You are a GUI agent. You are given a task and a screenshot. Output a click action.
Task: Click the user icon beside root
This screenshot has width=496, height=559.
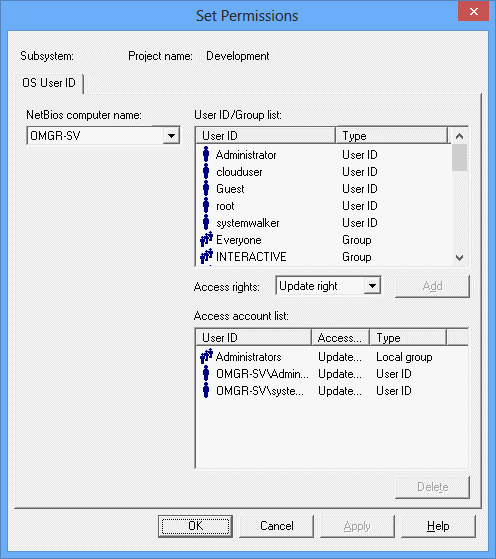tap(206, 206)
